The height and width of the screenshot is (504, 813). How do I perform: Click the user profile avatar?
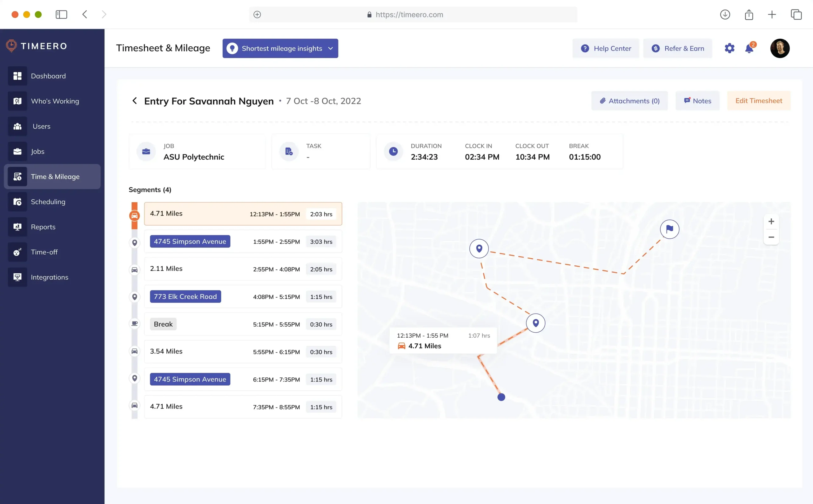click(x=780, y=48)
